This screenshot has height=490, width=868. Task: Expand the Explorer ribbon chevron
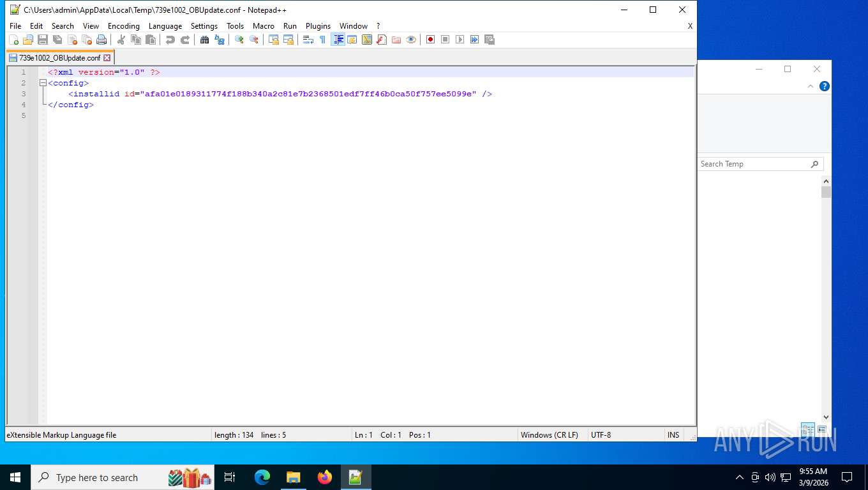click(x=811, y=86)
